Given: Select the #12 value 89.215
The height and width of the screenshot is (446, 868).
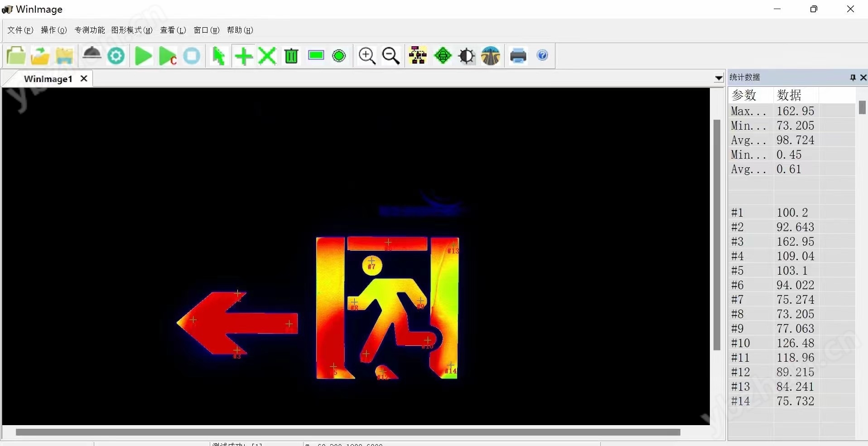Looking at the screenshot, I should pyautogui.click(x=796, y=372).
